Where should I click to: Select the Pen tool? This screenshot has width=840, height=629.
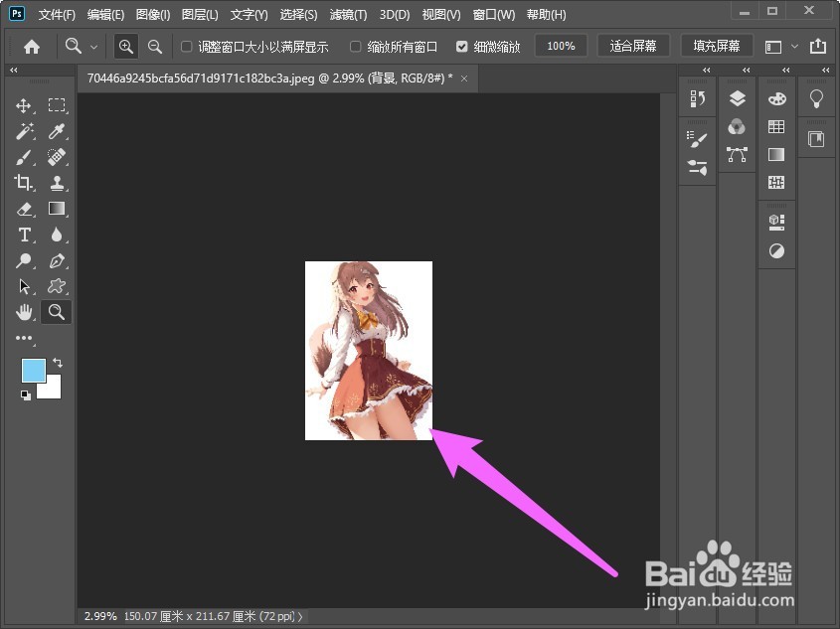(57, 260)
